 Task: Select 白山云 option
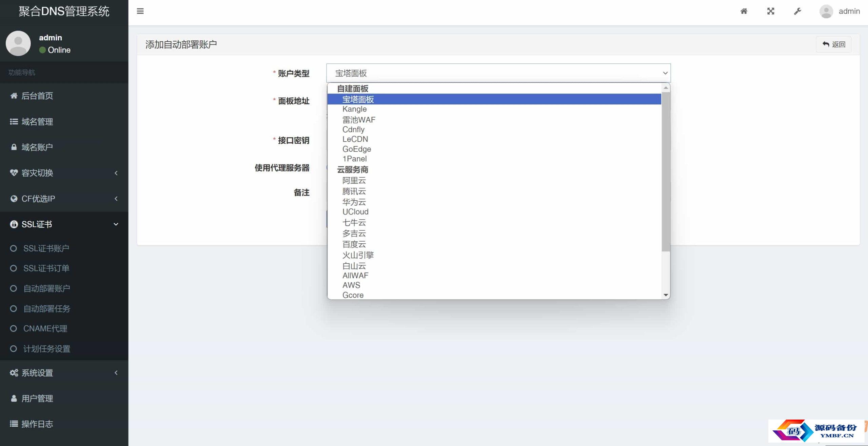click(x=494, y=266)
